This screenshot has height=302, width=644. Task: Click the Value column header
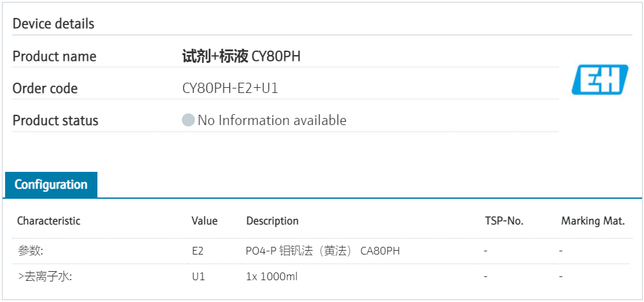pyautogui.click(x=204, y=221)
